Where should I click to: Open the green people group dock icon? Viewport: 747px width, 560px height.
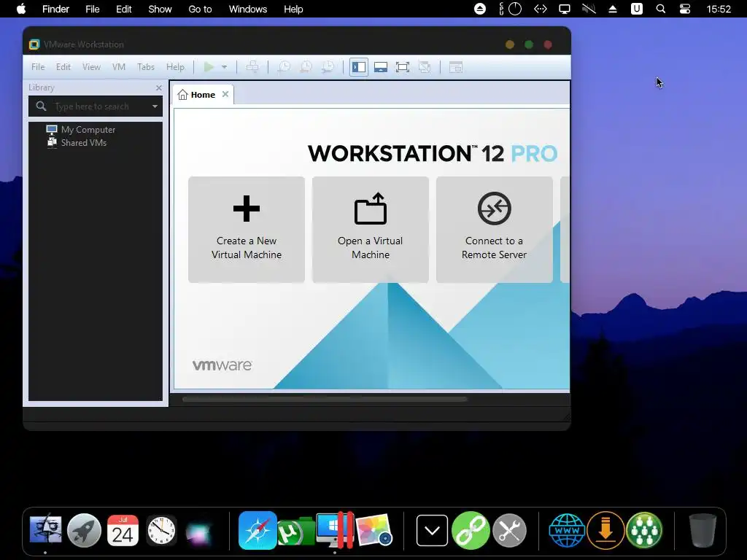pyautogui.click(x=644, y=530)
